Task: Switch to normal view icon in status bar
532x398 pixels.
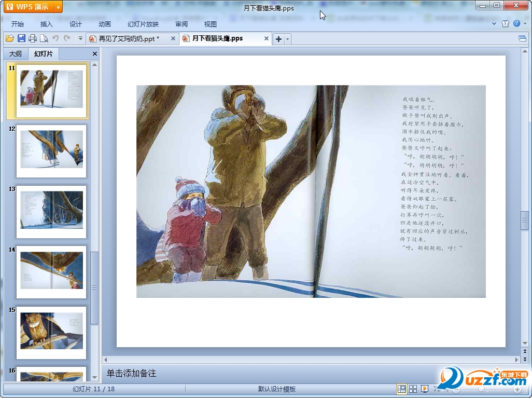Action: (401, 389)
